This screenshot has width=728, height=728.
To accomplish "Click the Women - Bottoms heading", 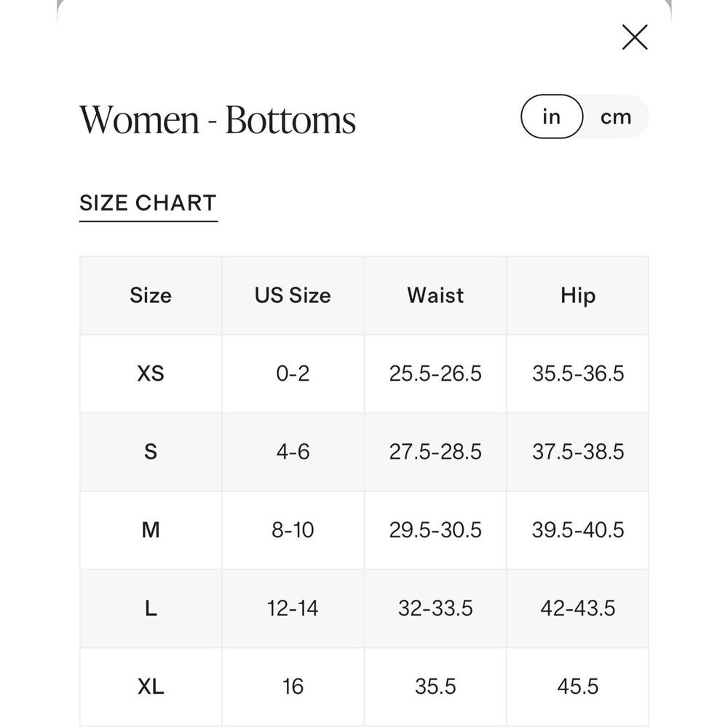I will 218,120.
